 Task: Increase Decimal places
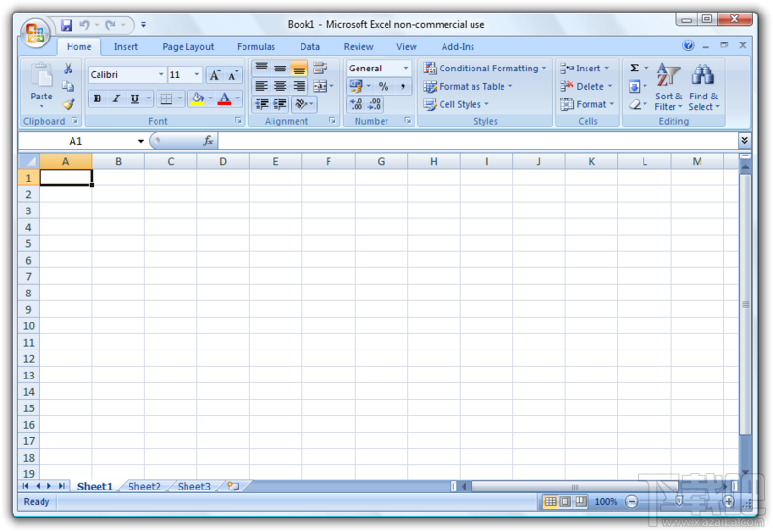(356, 104)
